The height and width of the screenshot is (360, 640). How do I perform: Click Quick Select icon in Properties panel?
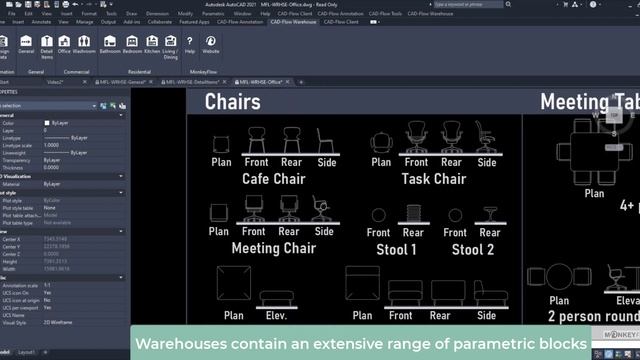pos(122,106)
